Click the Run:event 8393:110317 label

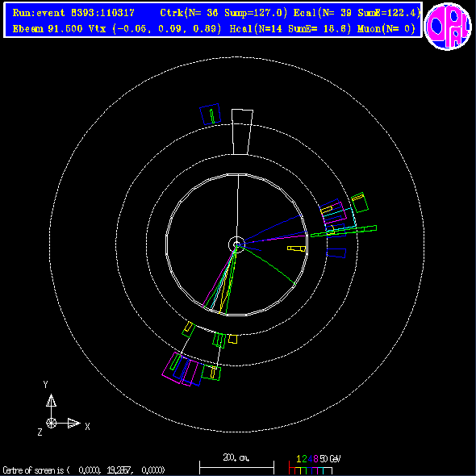coord(73,13)
